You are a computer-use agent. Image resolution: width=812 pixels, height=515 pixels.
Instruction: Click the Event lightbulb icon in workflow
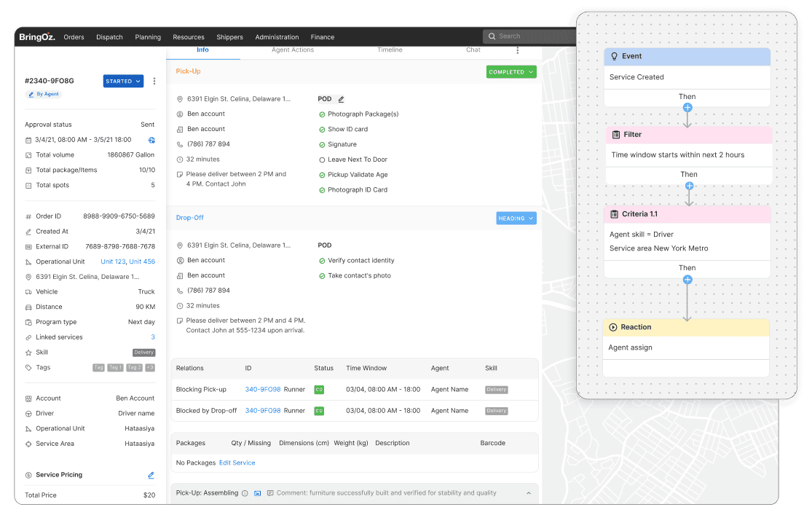click(614, 57)
